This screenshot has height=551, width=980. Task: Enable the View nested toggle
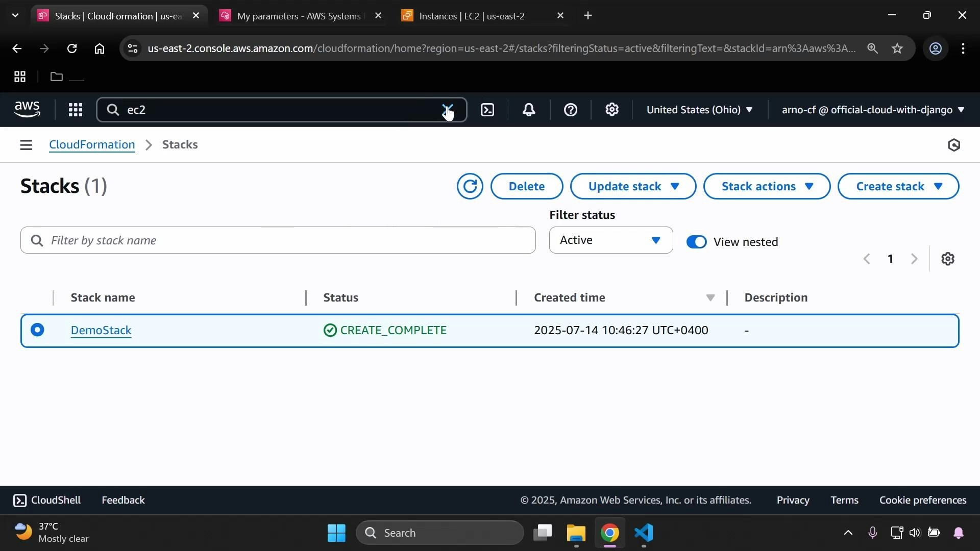(x=696, y=241)
